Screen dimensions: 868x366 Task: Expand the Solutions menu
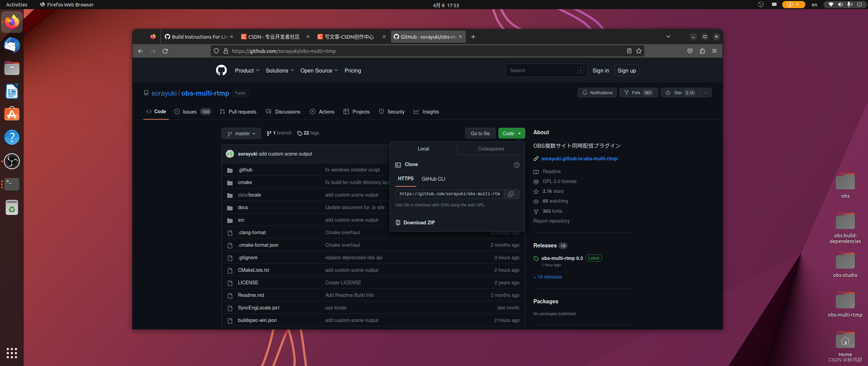pos(280,70)
